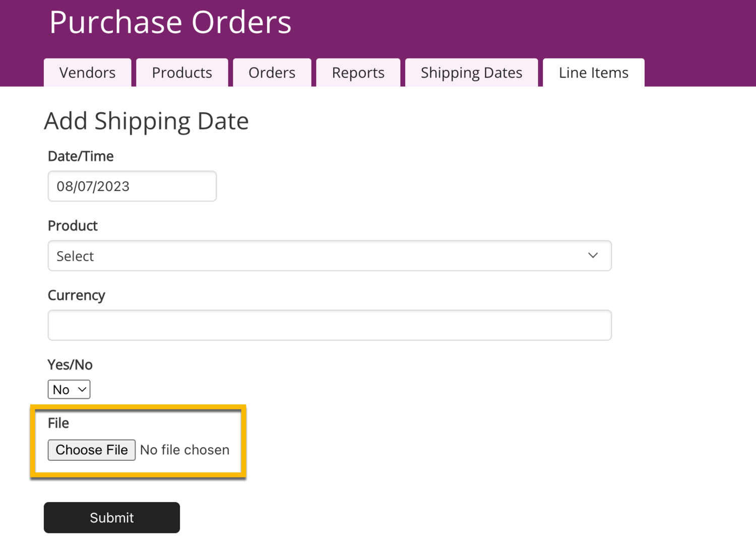Viewport: 756px width, 557px height.
Task: Click the Date/Time field showing 08/07/2023
Action: tap(132, 186)
